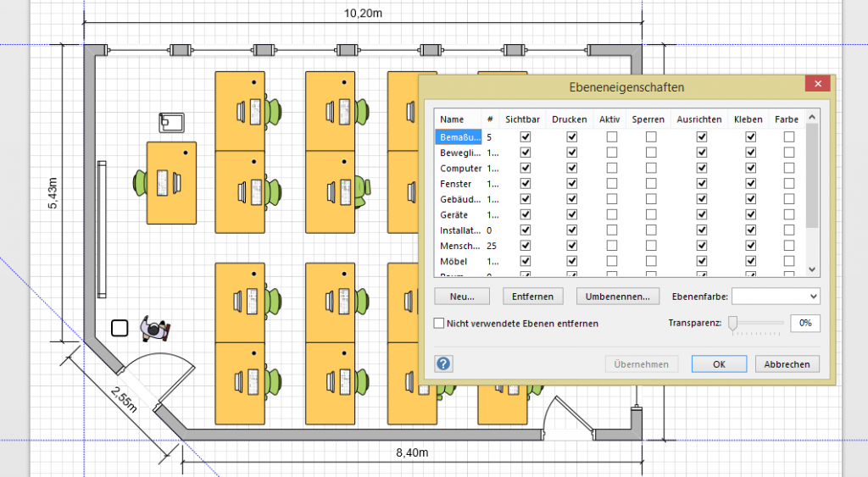Click the Sichtbar column header
Image resolution: width=868 pixels, height=477 pixels.
(x=521, y=119)
